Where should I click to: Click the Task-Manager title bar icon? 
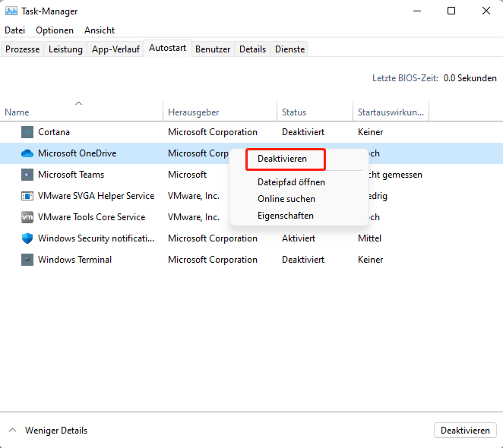(11, 11)
